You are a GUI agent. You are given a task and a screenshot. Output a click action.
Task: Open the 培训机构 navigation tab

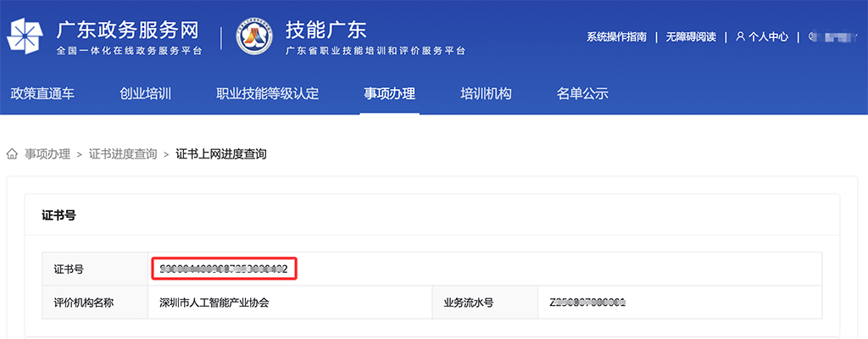486,93
